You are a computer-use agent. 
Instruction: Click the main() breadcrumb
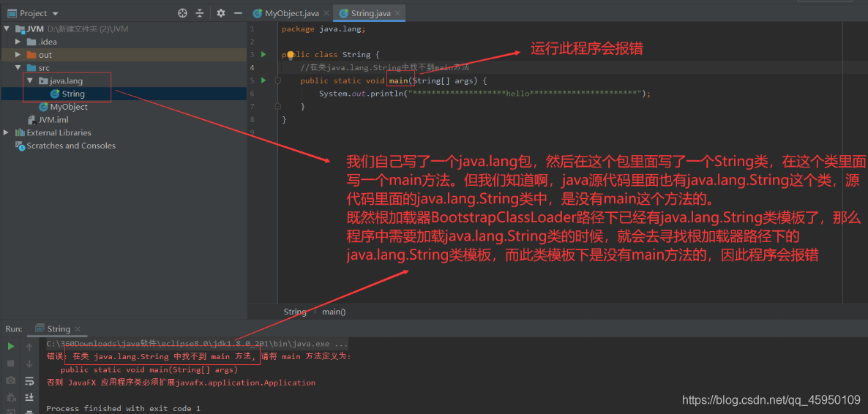click(x=334, y=312)
